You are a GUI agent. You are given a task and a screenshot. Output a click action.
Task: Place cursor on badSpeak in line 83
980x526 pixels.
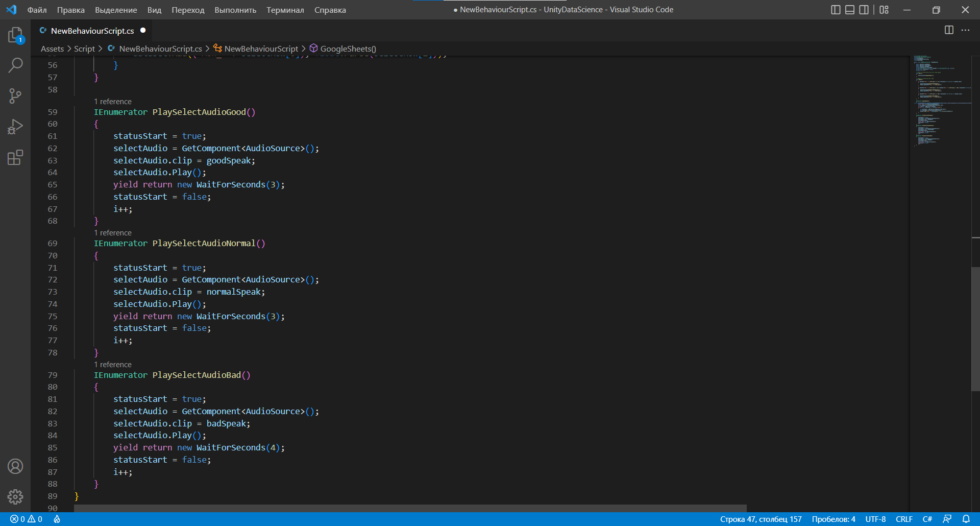click(x=226, y=423)
